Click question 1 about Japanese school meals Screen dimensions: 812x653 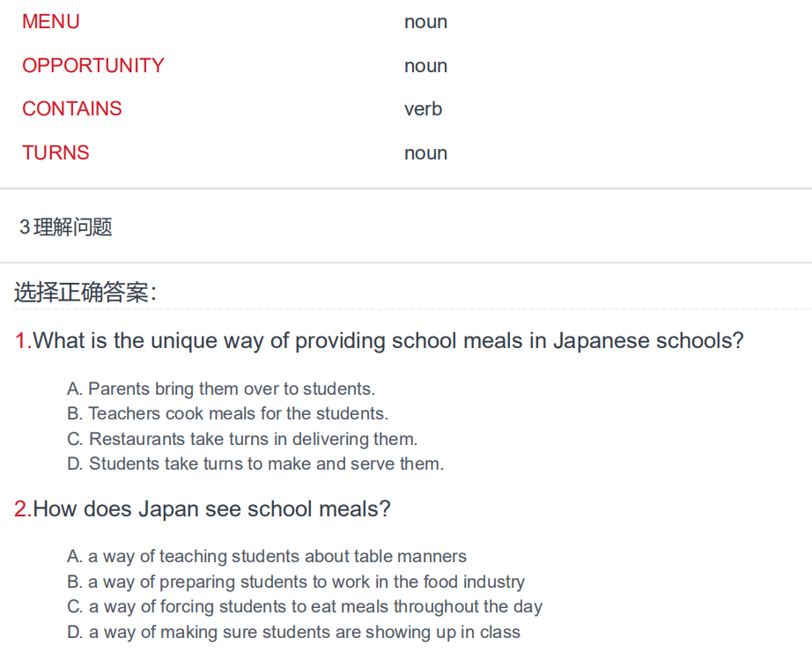379,341
